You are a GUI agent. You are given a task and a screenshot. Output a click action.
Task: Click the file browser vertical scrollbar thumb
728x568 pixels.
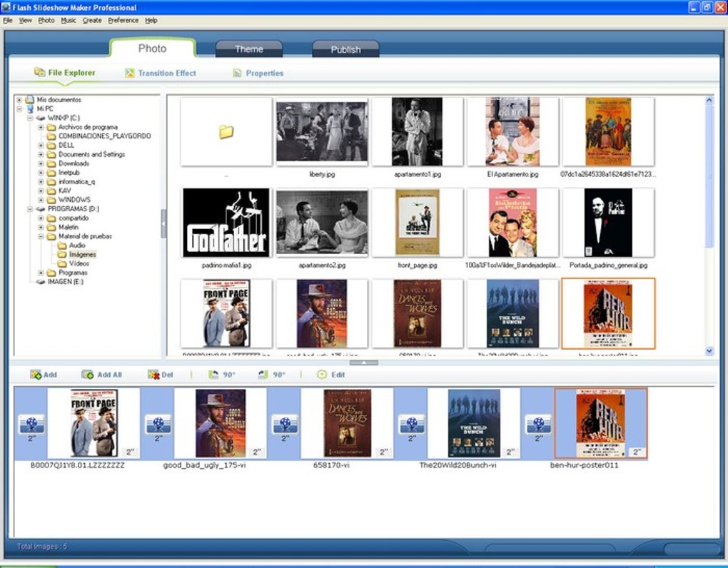click(x=709, y=176)
